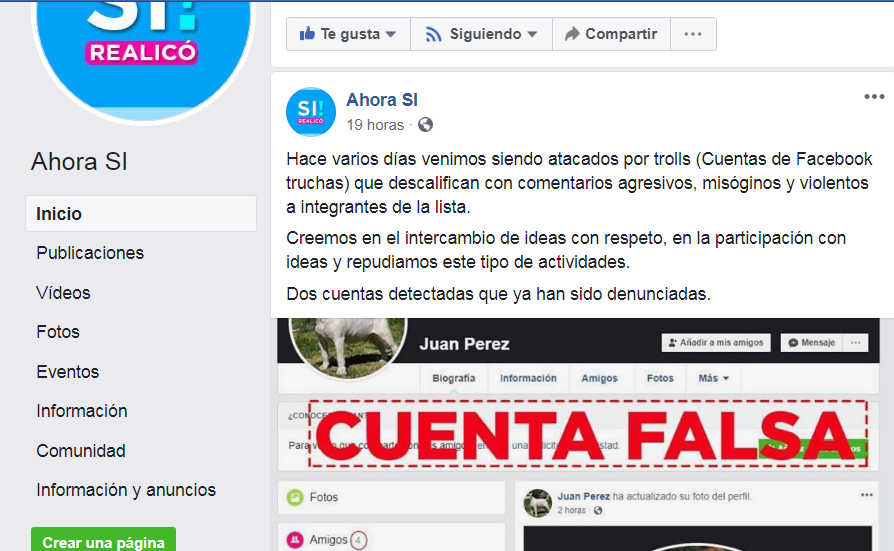Click the share arrow icon on Compartir

click(x=571, y=34)
